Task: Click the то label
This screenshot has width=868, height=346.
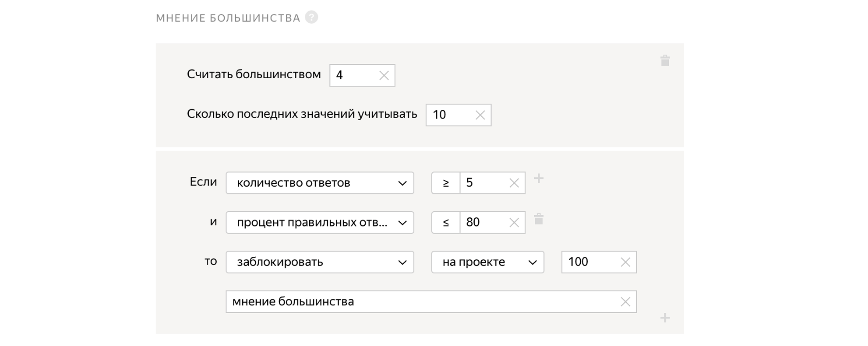Action: pos(211,262)
